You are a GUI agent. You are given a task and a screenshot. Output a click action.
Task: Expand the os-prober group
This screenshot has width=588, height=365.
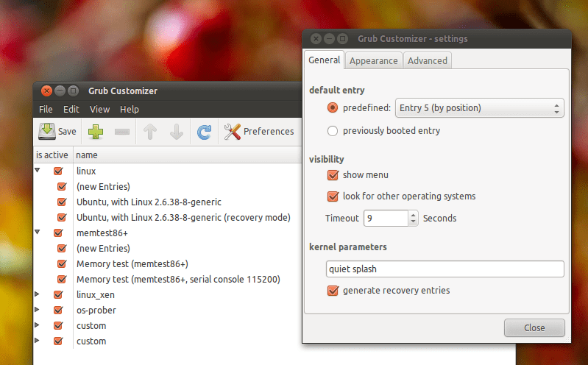(37, 310)
